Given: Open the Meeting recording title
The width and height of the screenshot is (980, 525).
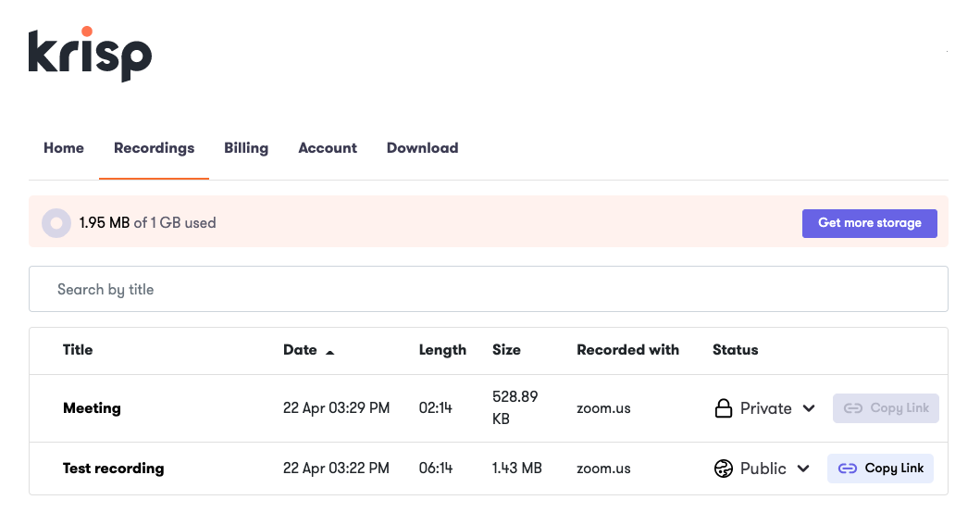Looking at the screenshot, I should [92, 408].
